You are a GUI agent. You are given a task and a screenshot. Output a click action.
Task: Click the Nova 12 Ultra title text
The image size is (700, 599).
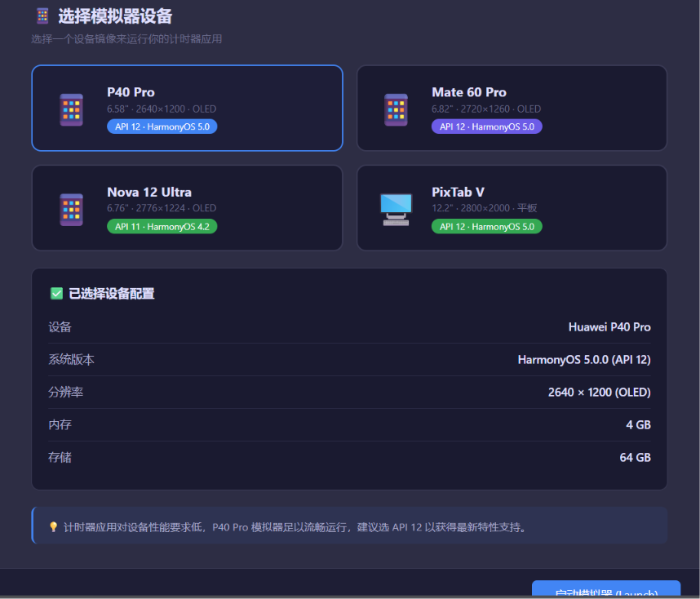click(149, 192)
